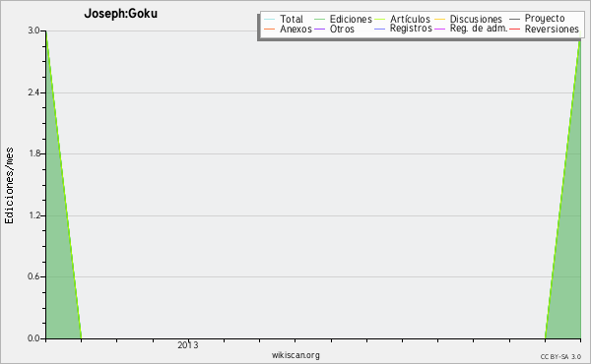591x364 pixels.
Task: Click the 2013 x-axis label
Action: 188,345
